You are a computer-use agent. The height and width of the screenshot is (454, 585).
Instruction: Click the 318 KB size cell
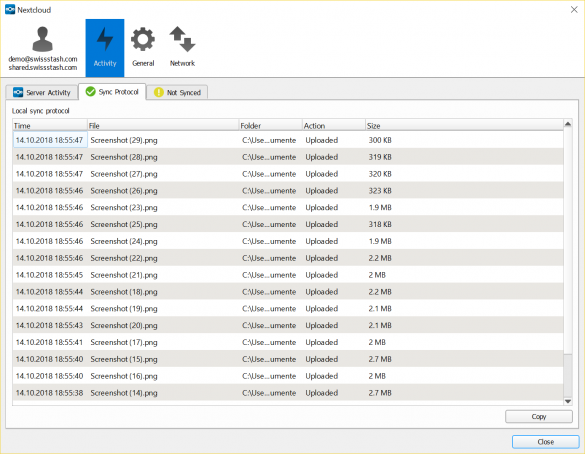[x=380, y=224]
